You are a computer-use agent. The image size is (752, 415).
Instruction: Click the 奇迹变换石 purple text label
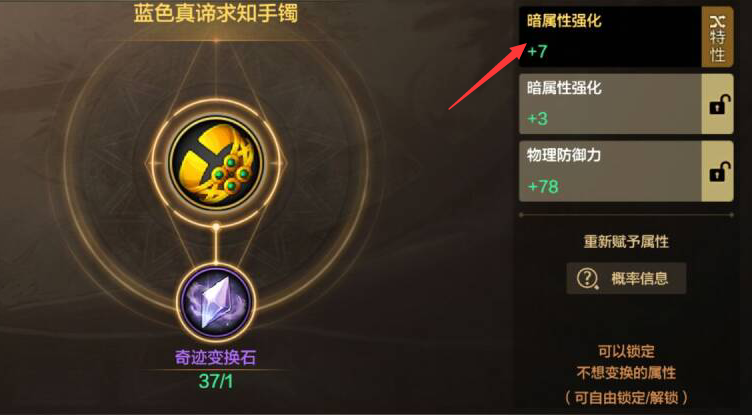215,358
